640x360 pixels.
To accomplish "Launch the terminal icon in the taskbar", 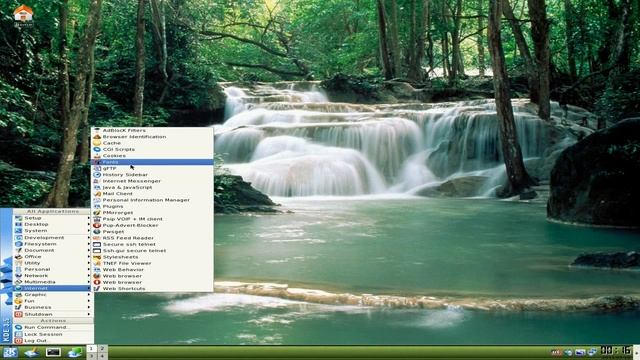I will point(53,352).
